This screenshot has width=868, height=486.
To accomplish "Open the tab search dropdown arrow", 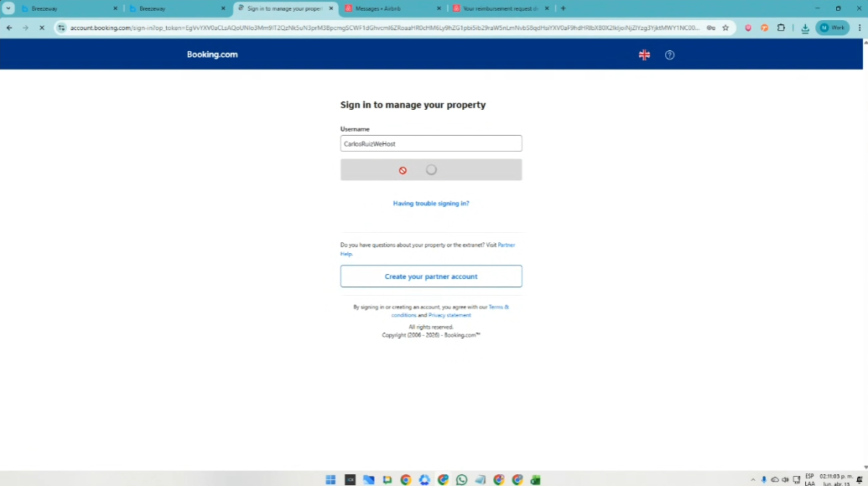I will tap(8, 8).
